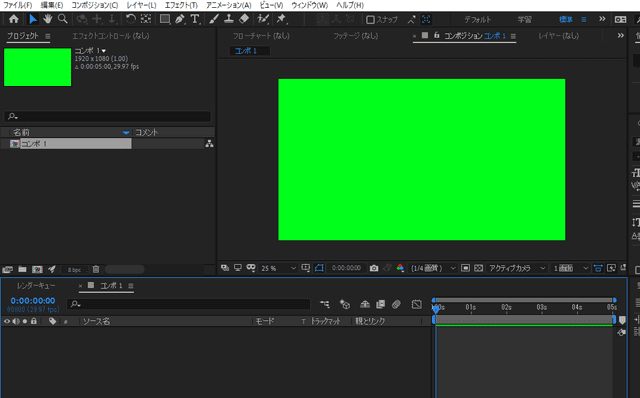Select the Clone Stamp tool
This screenshot has height=398, width=640.
(x=229, y=19)
